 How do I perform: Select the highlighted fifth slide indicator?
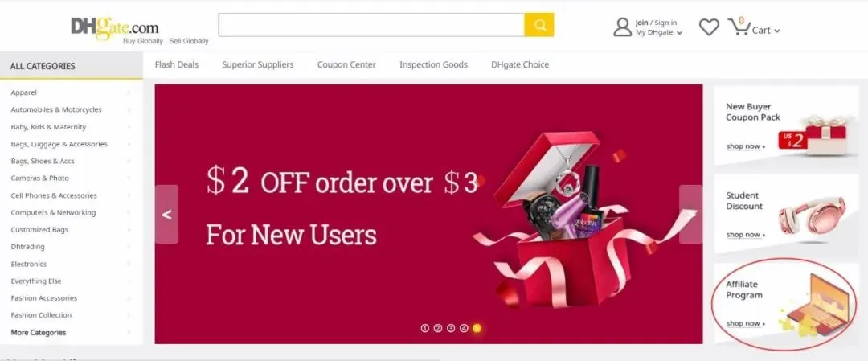(477, 328)
